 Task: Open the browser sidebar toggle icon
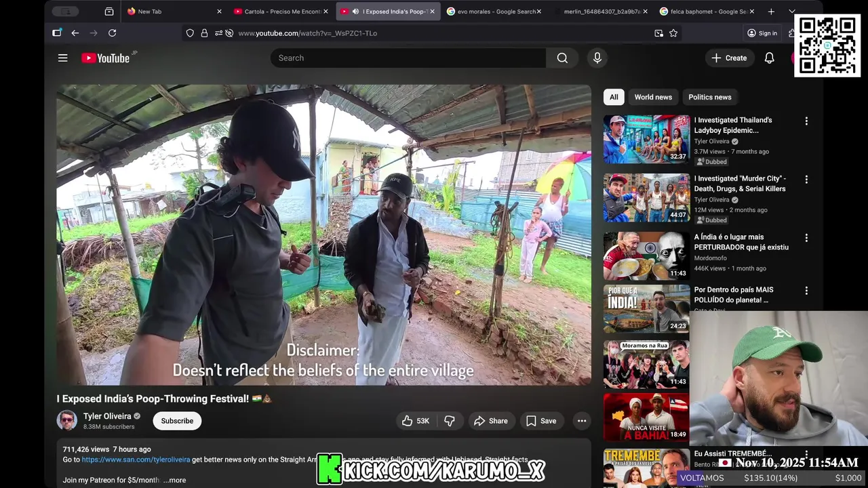pyautogui.click(x=57, y=33)
